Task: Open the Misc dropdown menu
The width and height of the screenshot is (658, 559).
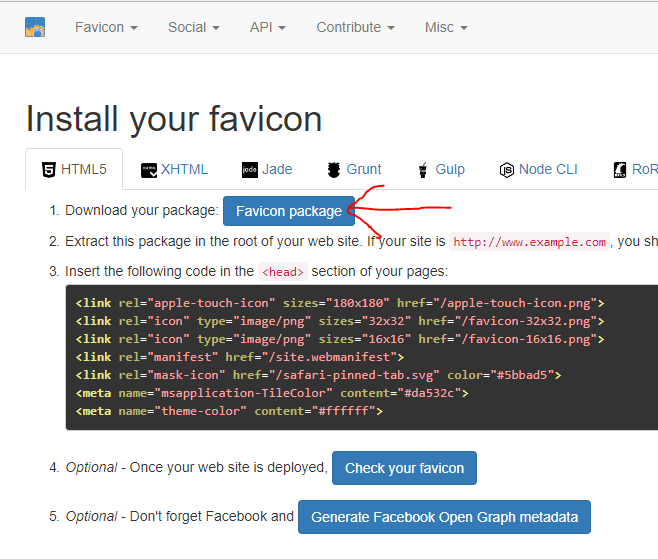Action: click(446, 27)
